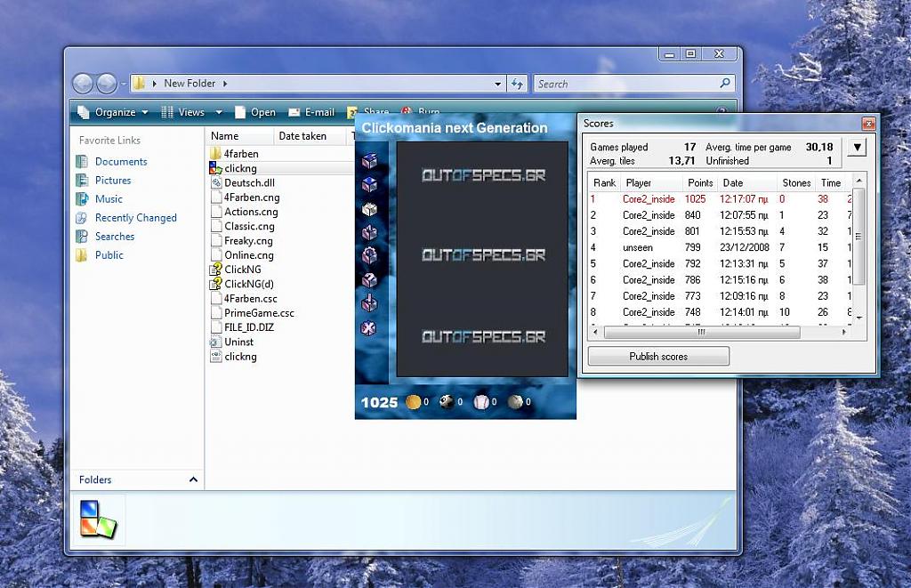
Task: Select the Deutsch.dll file
Action: (242, 182)
